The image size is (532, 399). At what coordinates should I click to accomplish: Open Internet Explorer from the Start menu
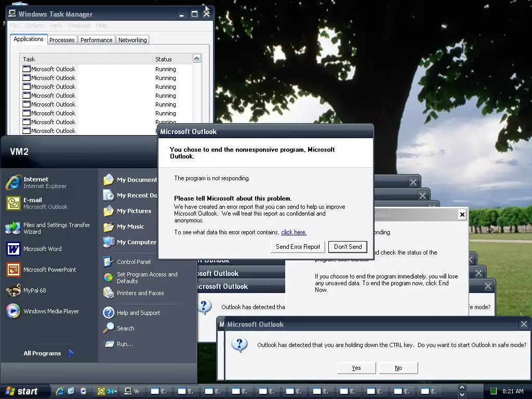[x=37, y=182]
